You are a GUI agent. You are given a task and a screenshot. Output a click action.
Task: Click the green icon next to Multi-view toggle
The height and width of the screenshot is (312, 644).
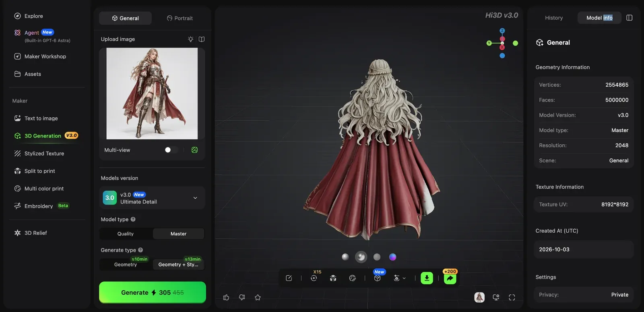pos(195,150)
